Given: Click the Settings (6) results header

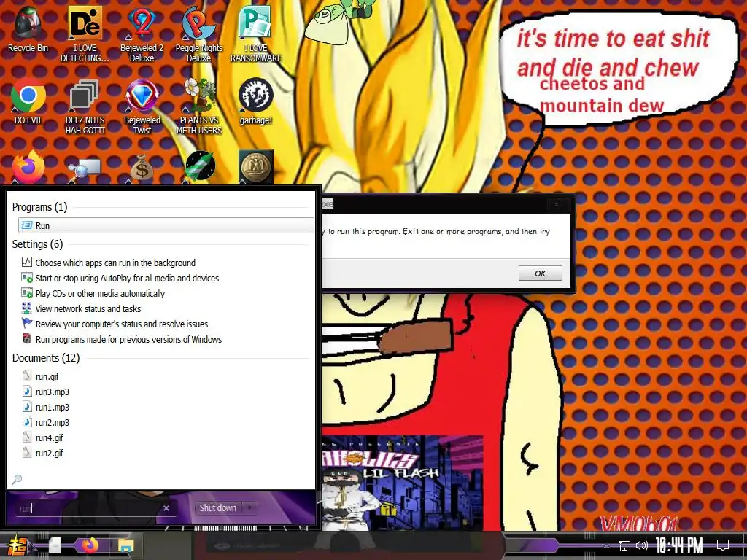Looking at the screenshot, I should (x=37, y=244).
